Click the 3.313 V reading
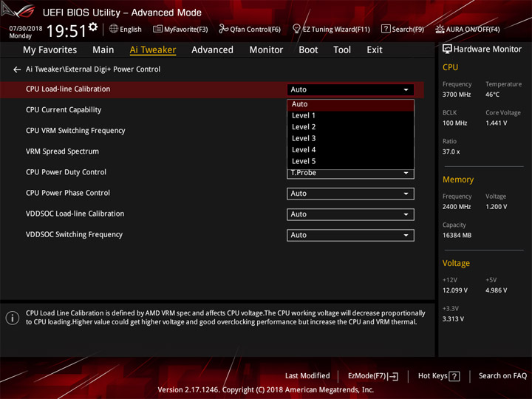Image resolution: width=532 pixels, height=399 pixels. point(453,319)
